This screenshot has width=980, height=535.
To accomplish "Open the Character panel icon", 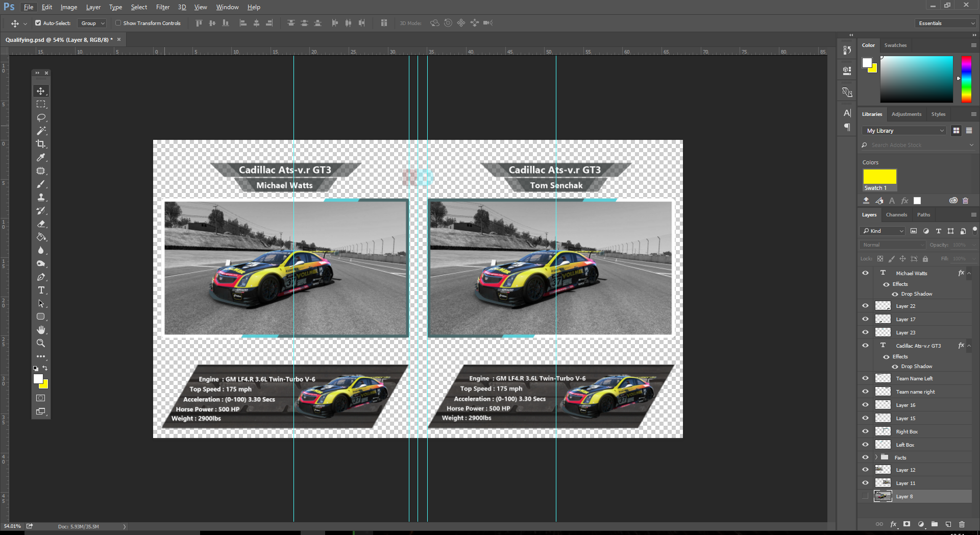I will (x=847, y=113).
